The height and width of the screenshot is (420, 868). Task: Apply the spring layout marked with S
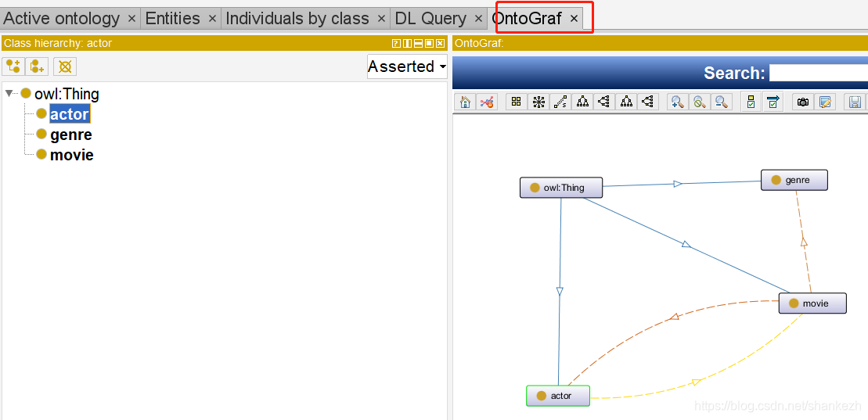click(560, 102)
